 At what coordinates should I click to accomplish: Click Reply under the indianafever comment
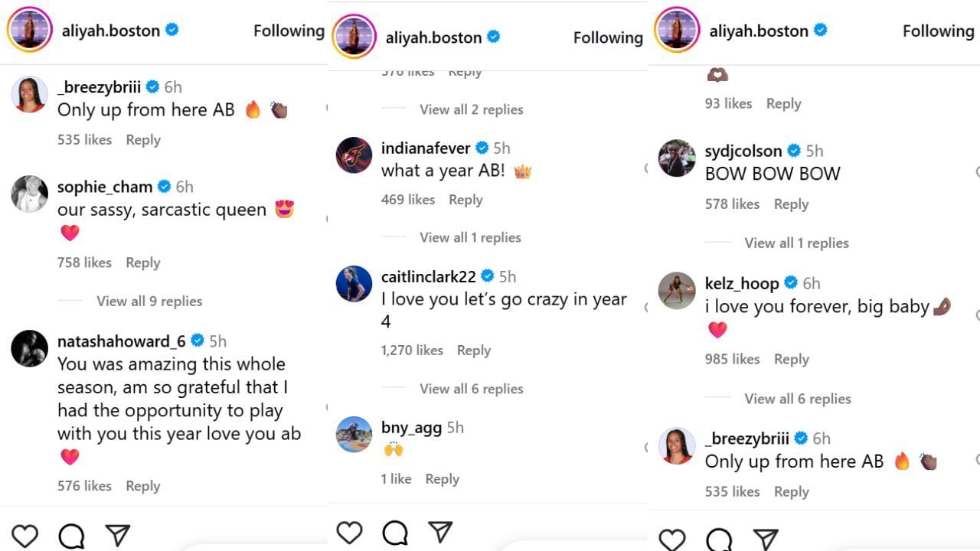tap(465, 200)
